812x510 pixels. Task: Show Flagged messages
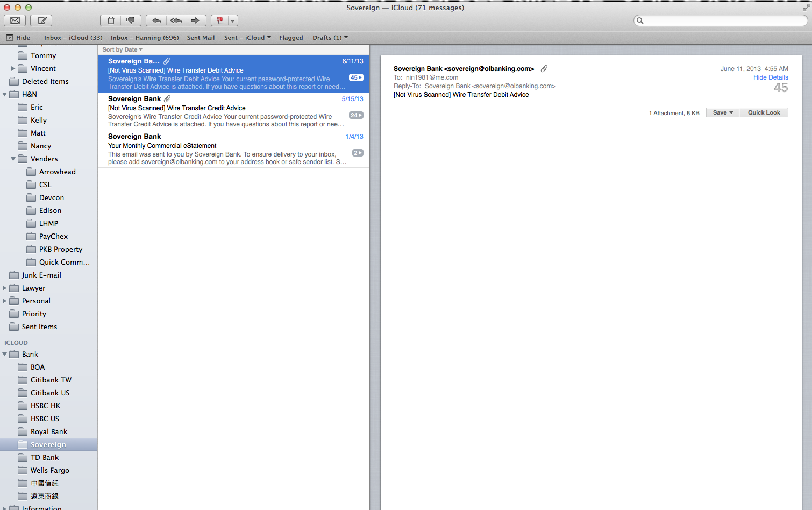[x=291, y=38]
